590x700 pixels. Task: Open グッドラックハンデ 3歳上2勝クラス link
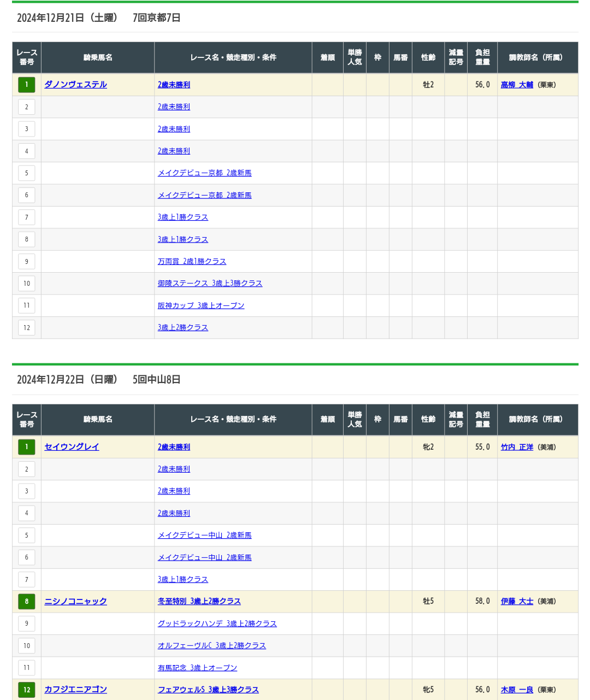coord(217,623)
